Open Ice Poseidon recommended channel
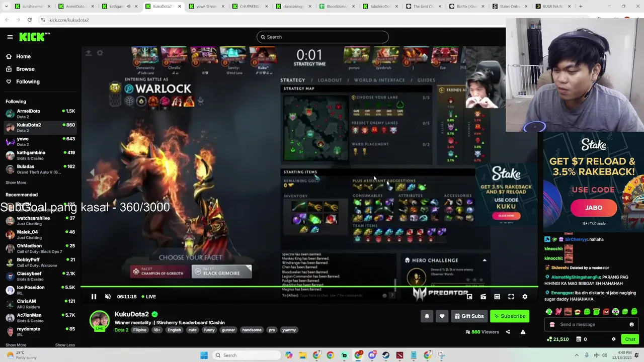 coord(40,290)
